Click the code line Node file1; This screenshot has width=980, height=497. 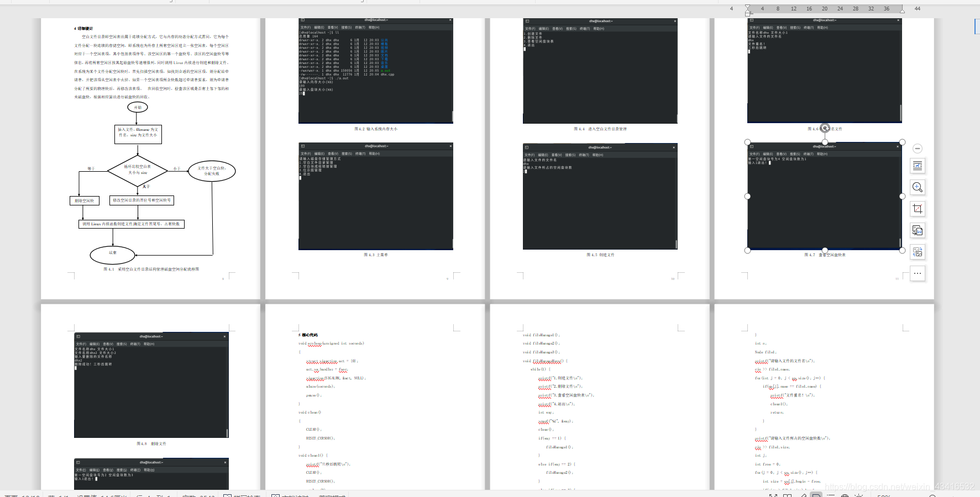click(x=766, y=352)
